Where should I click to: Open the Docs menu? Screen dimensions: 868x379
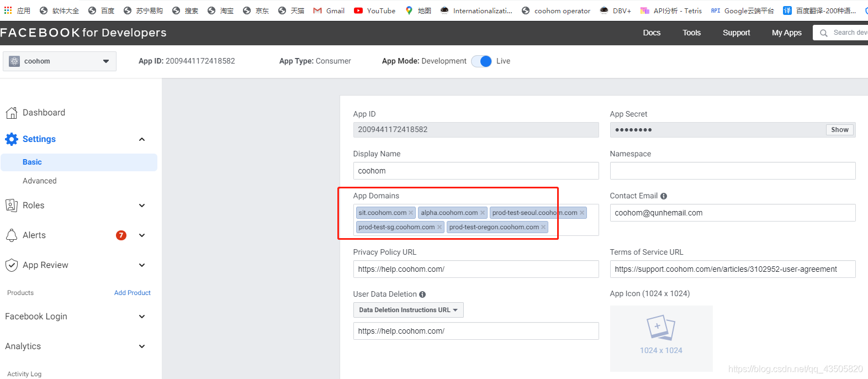(x=652, y=33)
